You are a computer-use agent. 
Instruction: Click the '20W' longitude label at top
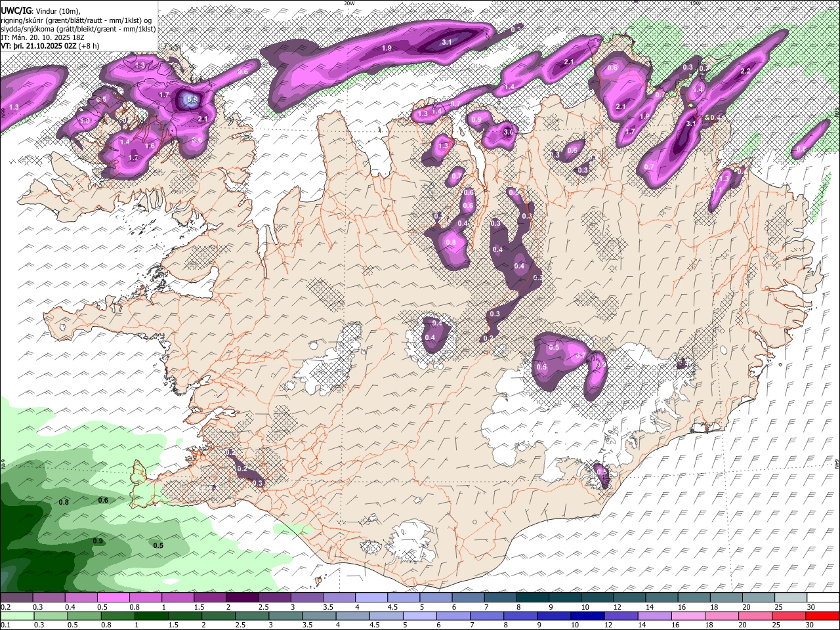[349, 3]
